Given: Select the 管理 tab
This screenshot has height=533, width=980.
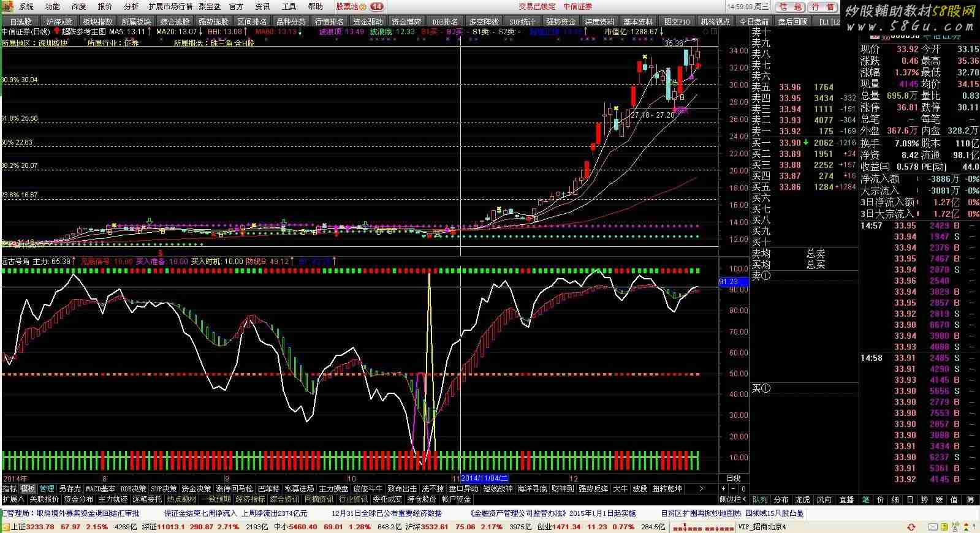Looking at the screenshot, I should (x=47, y=489).
